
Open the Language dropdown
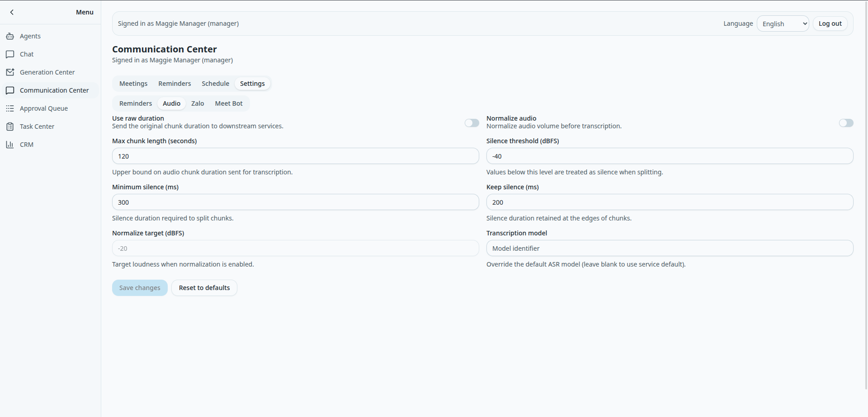[783, 24]
